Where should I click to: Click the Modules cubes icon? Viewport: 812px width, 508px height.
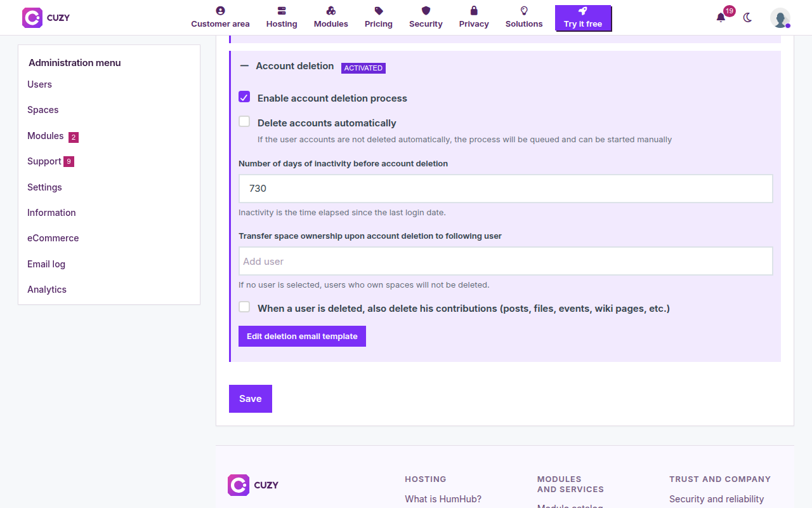point(331,11)
